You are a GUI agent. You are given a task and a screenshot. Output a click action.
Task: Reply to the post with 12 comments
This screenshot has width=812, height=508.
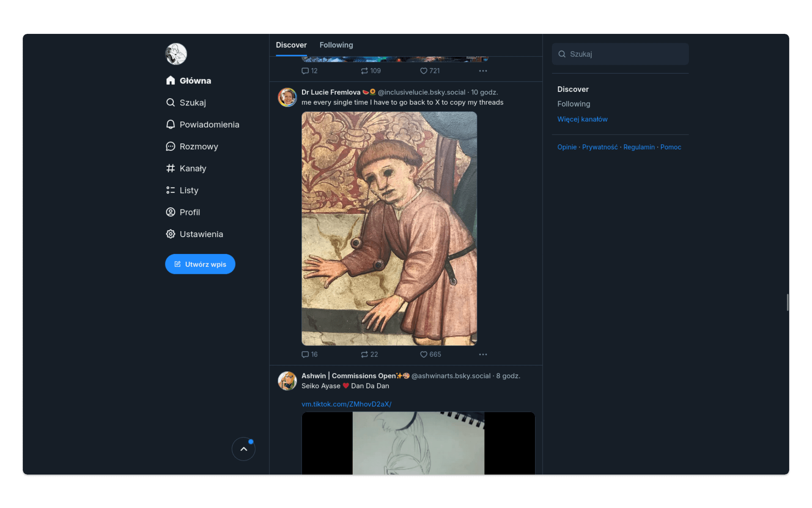(310, 71)
